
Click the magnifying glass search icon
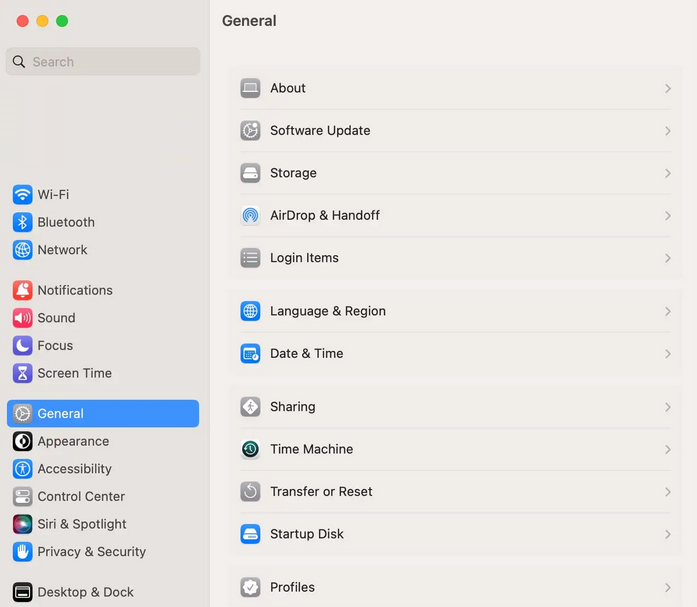pos(19,62)
